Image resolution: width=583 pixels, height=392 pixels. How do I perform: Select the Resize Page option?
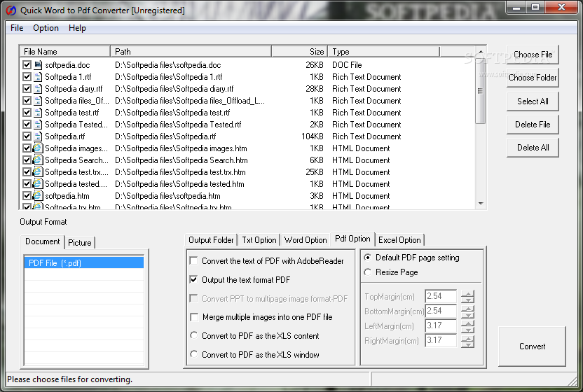368,272
